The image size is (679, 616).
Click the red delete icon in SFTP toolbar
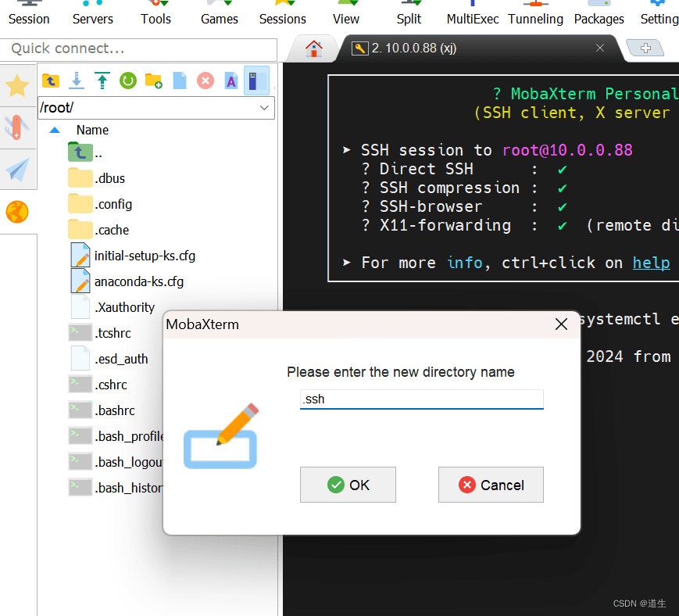(205, 81)
